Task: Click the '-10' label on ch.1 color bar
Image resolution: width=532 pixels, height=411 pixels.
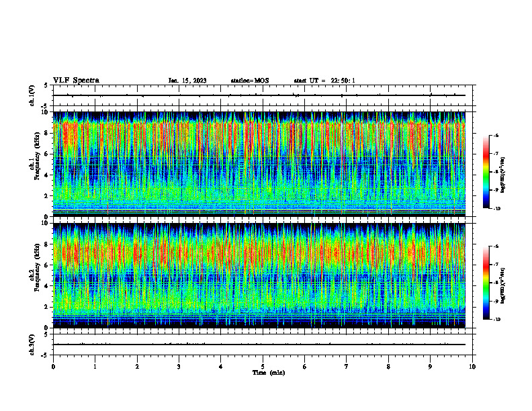Action: (497, 209)
